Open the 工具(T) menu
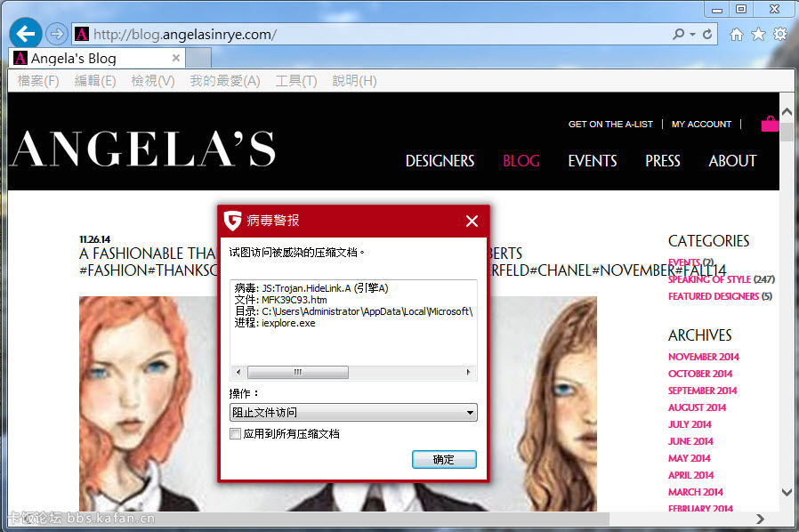Image resolution: width=799 pixels, height=532 pixels. click(296, 81)
